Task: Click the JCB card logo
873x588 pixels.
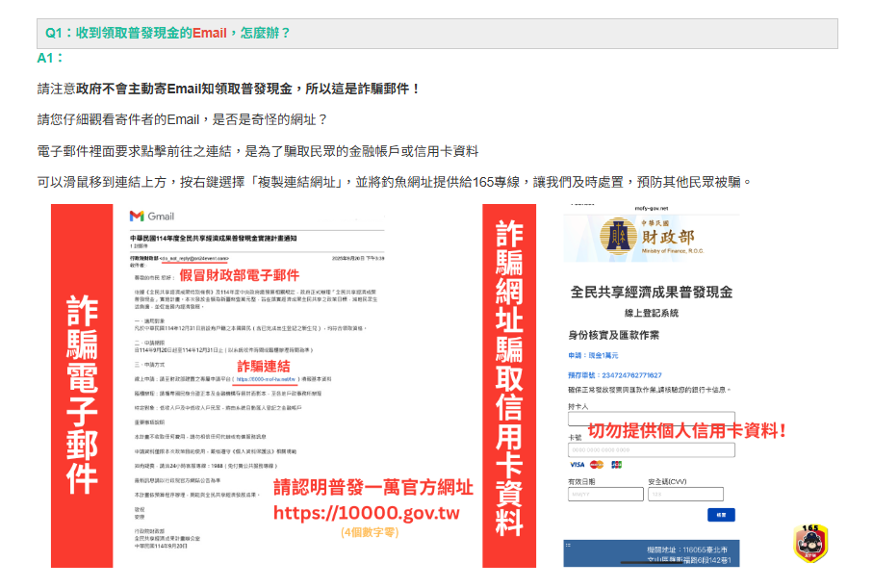Action: (x=616, y=465)
